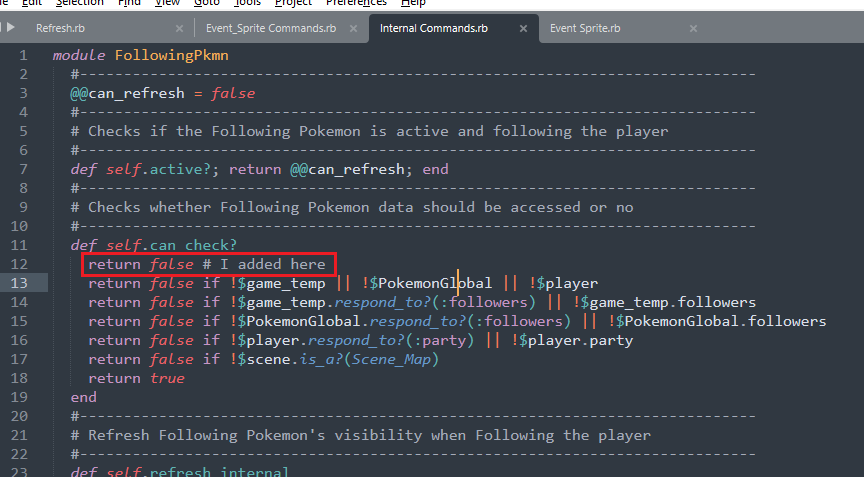Click line number 19 in the gutter
The height and width of the screenshot is (477, 864).
click(x=22, y=397)
